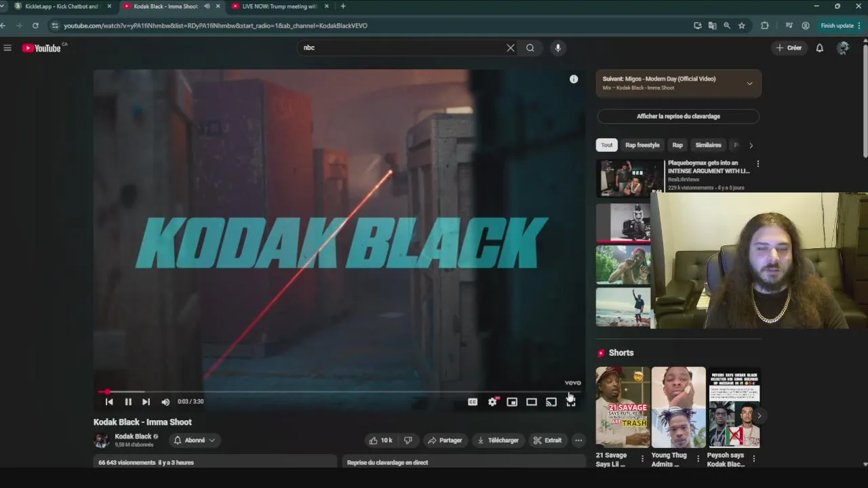Select the Rap freestyle filter chip
The height and width of the screenshot is (488, 868).
click(x=642, y=145)
